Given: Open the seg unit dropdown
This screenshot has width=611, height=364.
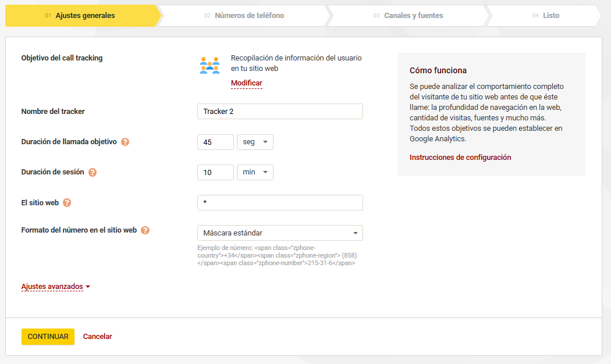Looking at the screenshot, I should click(255, 142).
